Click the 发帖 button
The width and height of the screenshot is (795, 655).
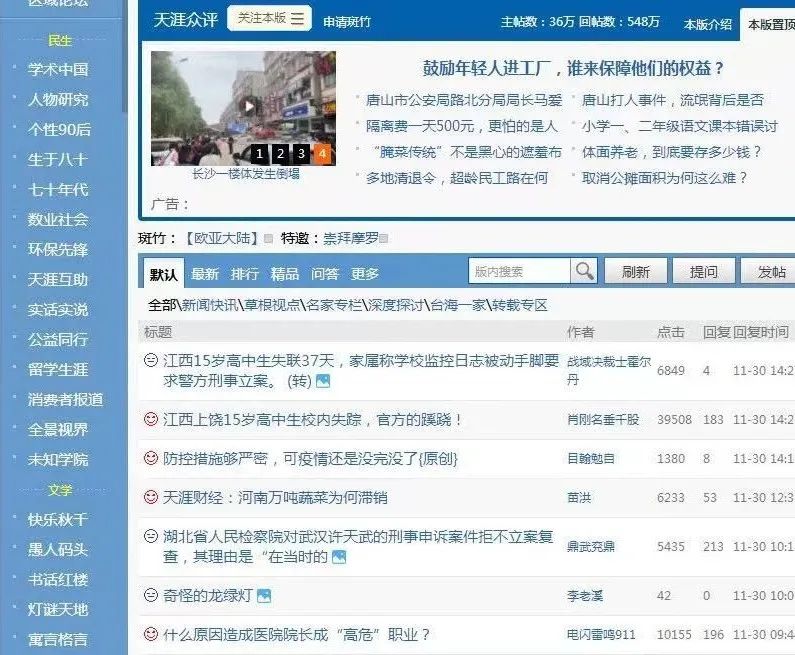(x=771, y=272)
